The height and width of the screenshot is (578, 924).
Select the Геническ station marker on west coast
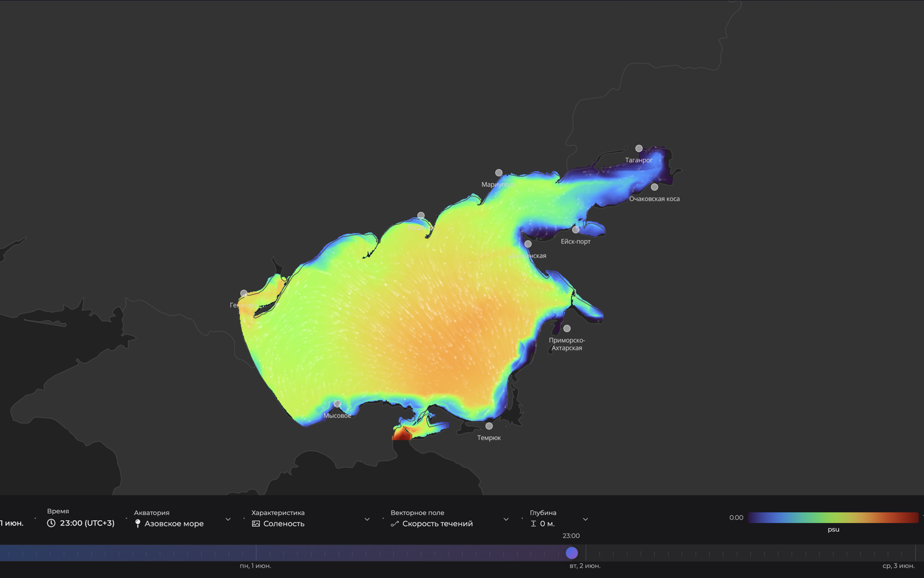pyautogui.click(x=244, y=294)
